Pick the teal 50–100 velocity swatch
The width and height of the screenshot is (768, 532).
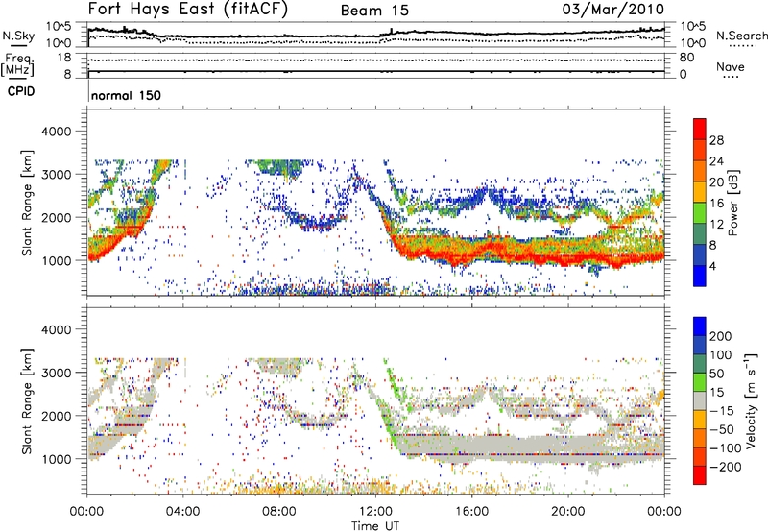tap(700, 364)
